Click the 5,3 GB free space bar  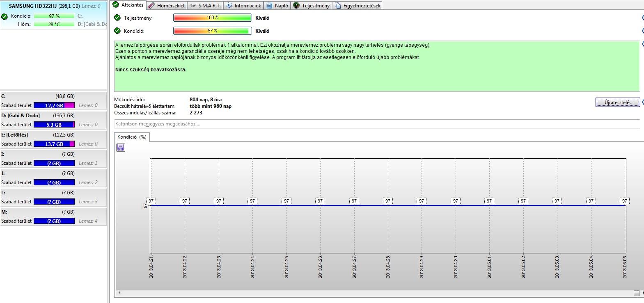coord(54,125)
